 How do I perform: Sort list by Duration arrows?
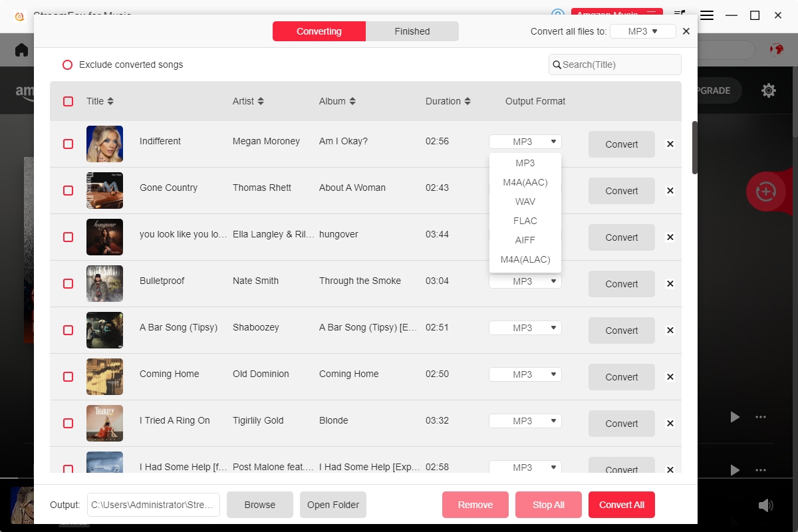(467, 101)
